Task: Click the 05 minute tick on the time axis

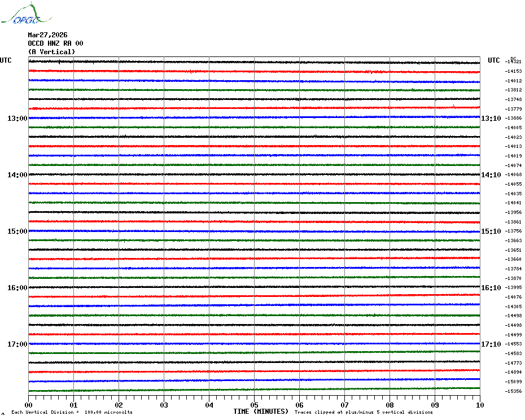Action: [x=254, y=405]
